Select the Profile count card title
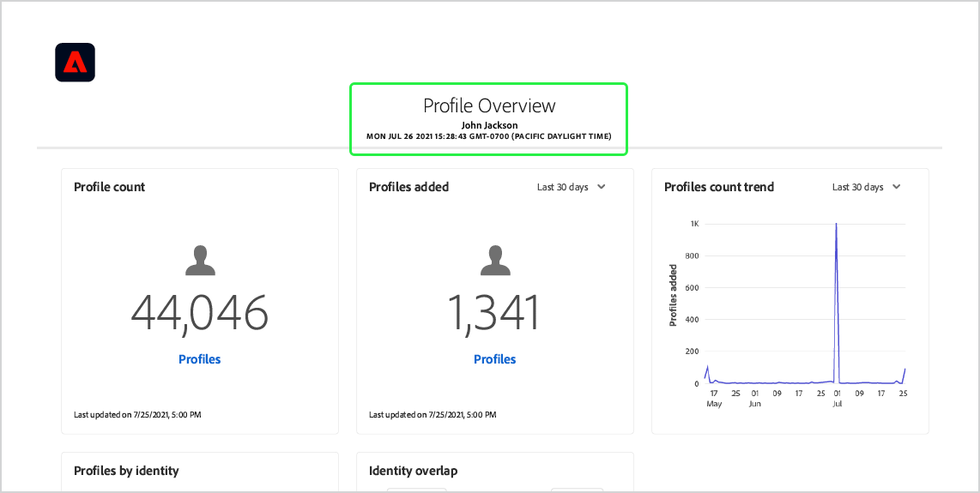 click(x=110, y=187)
